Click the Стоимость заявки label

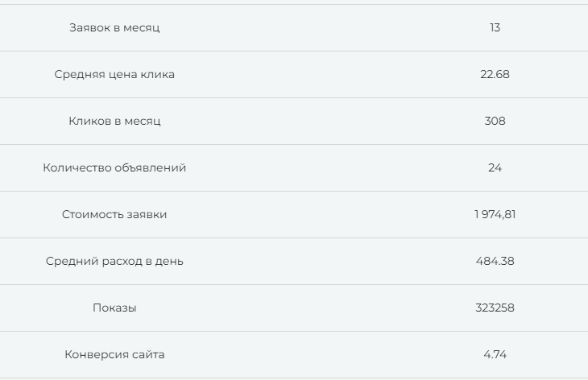coord(114,214)
